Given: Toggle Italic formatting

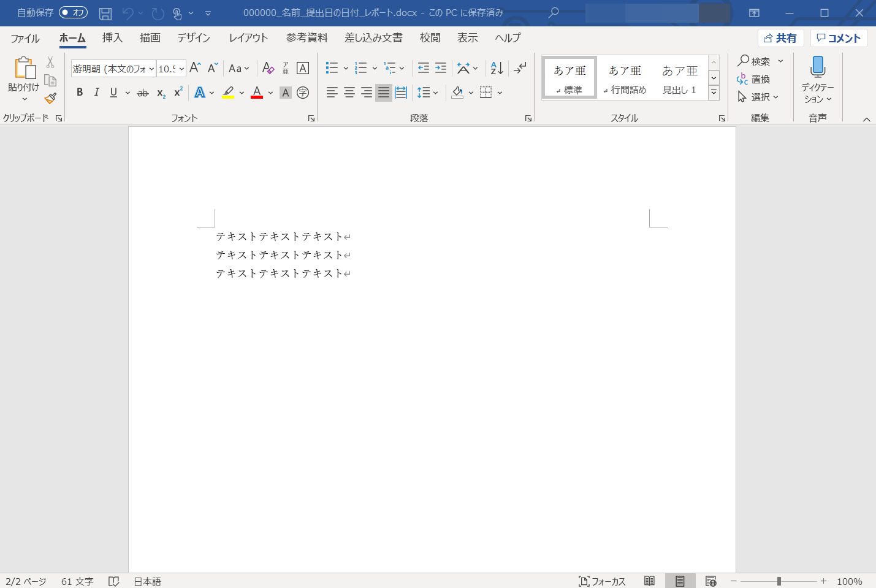Looking at the screenshot, I should (x=96, y=93).
